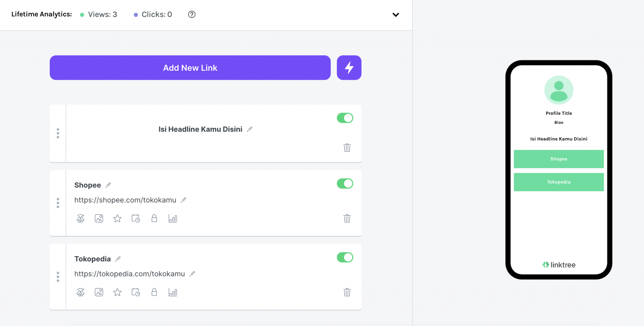Click the linktree logo in preview
The image size is (644, 326).
click(x=558, y=265)
